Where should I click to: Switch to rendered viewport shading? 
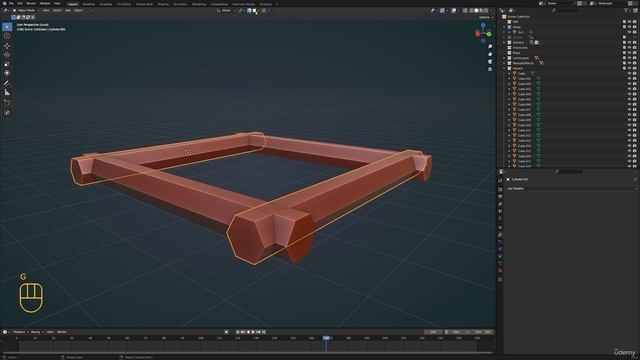pos(486,10)
